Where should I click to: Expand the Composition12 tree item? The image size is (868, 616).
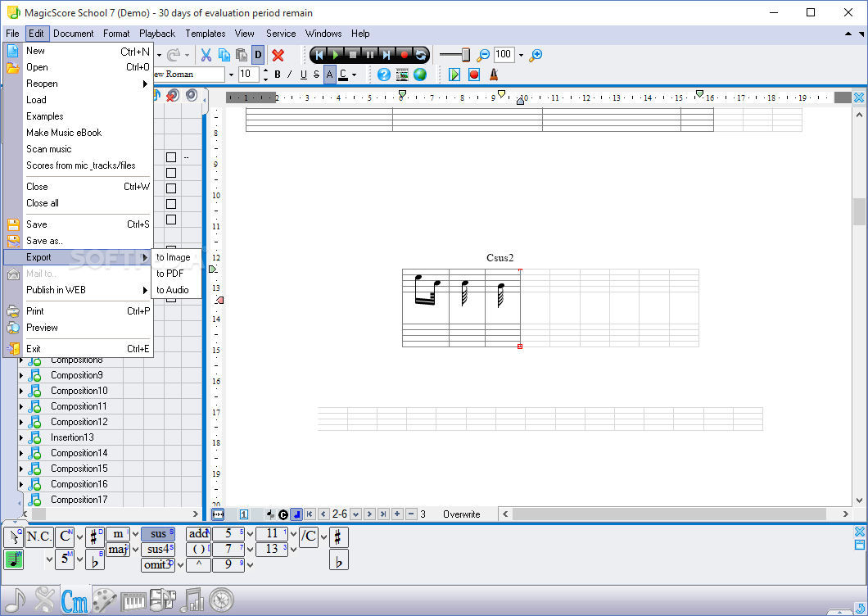[21, 422]
